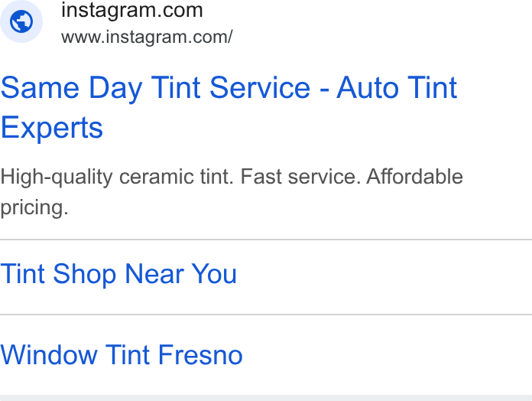This screenshot has height=401, width=532.
Task: Open the Same Day Tint Service headline
Action: pyautogui.click(x=229, y=107)
